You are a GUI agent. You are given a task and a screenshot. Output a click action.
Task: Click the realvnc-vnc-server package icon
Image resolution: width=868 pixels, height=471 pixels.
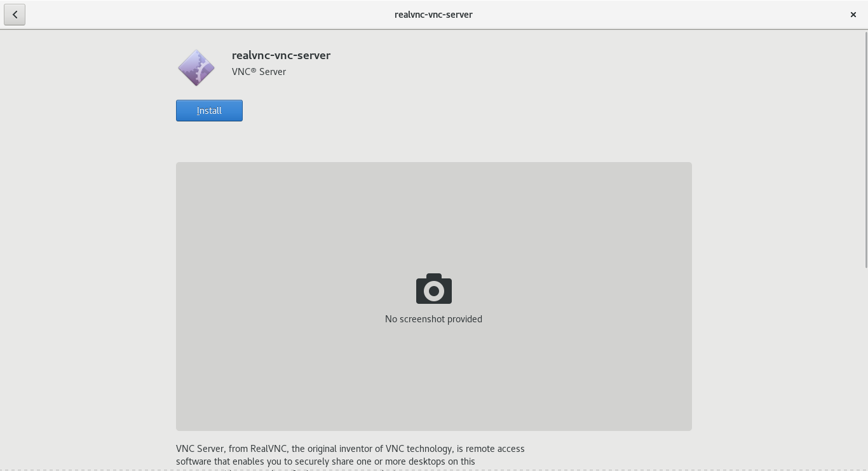(x=196, y=68)
